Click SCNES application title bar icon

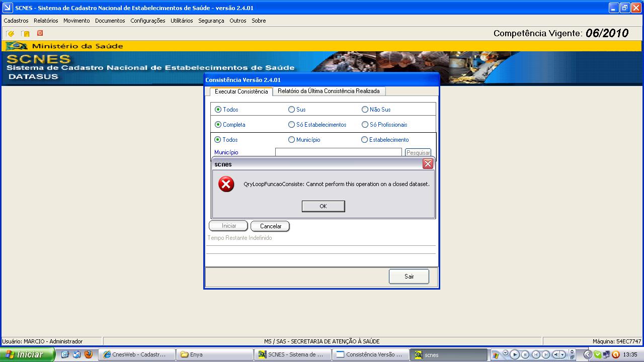coord(7,8)
